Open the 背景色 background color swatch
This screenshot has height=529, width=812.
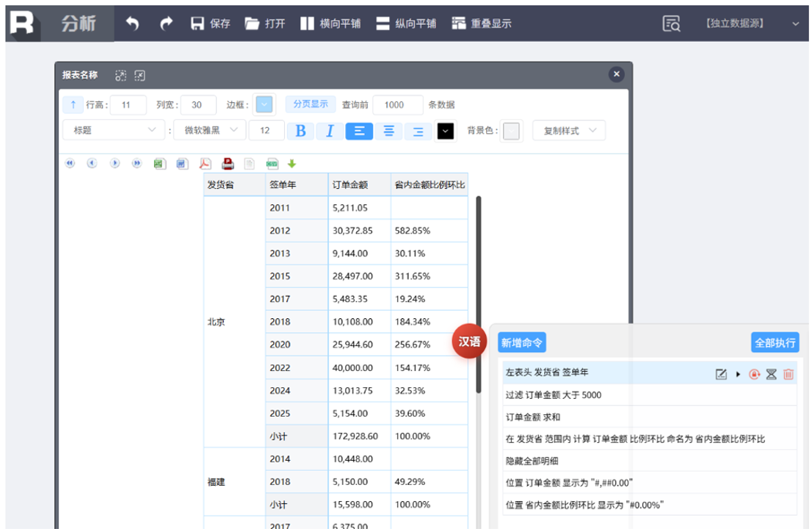pos(512,131)
